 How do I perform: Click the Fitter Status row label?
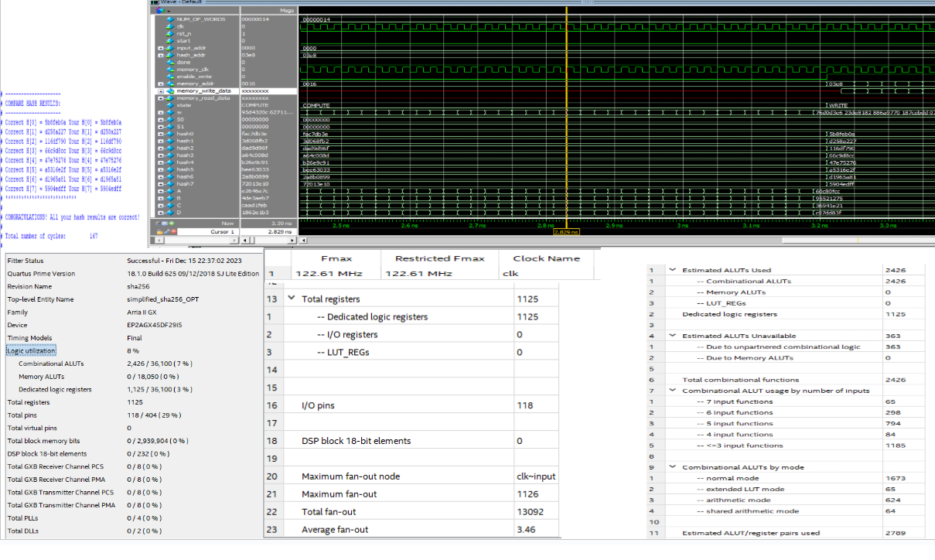pyautogui.click(x=26, y=261)
